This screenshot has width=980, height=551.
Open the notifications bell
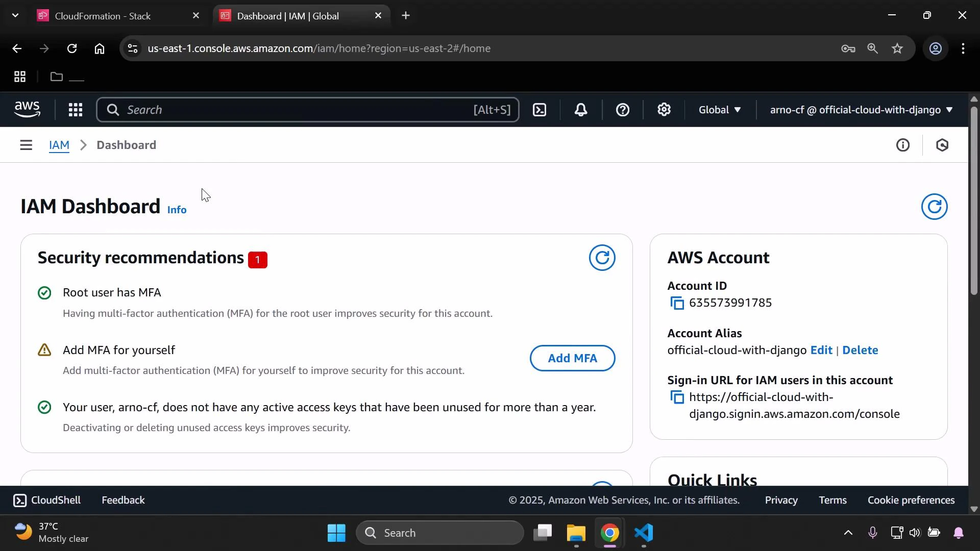tap(581, 110)
